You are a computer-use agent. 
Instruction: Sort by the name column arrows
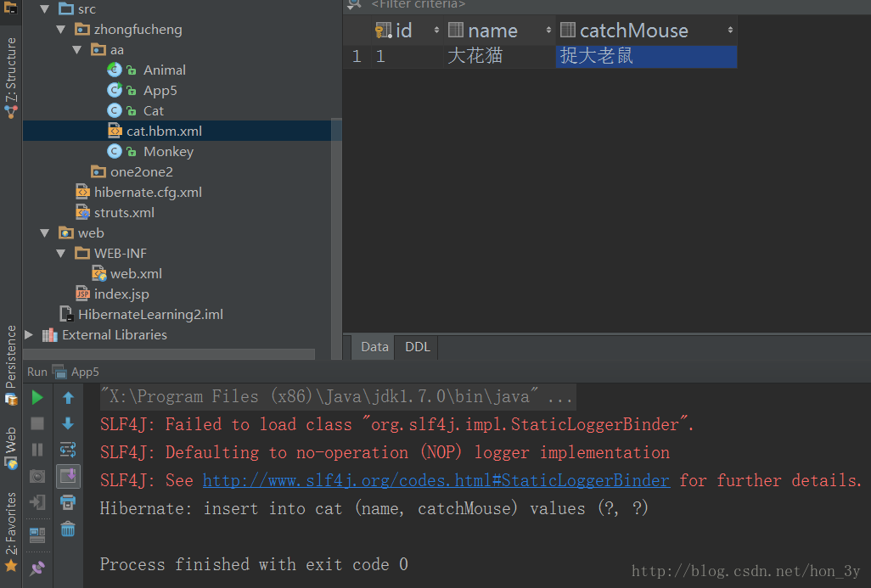pos(548,30)
